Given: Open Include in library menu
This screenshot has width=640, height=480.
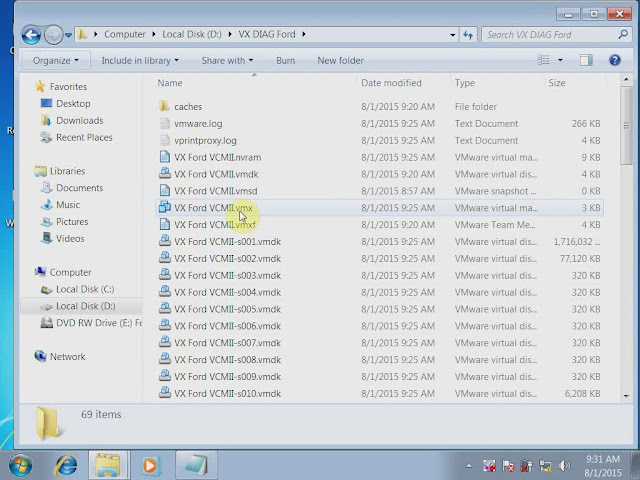Looking at the screenshot, I should tap(140, 60).
